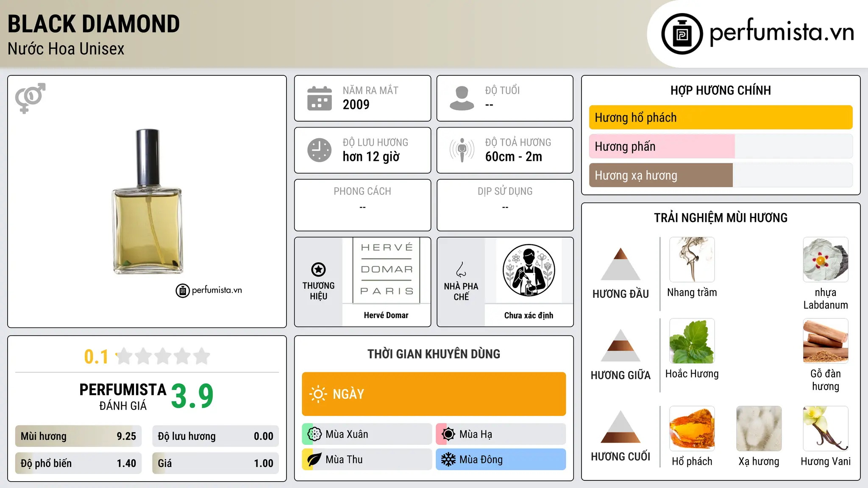Open the Hổ phách note image
The width and height of the screenshot is (868, 488).
coord(692,429)
